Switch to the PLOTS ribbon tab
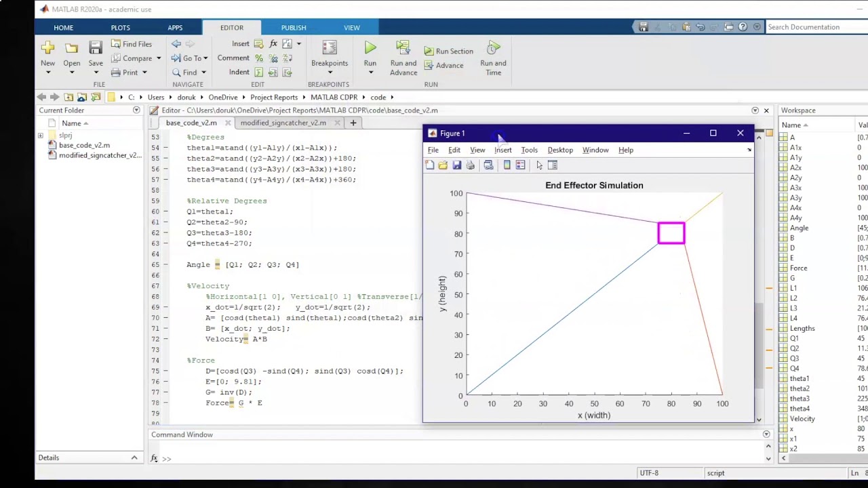Screen dimensions: 868x488 tap(120, 28)
